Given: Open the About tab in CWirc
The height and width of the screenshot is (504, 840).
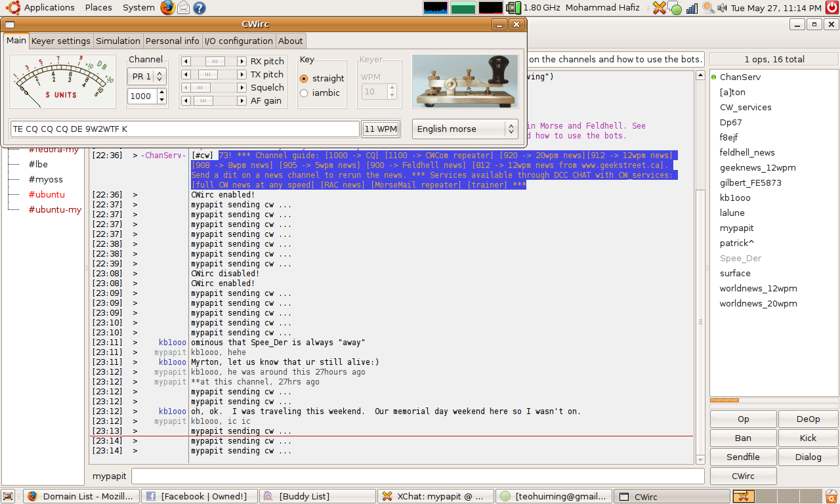Looking at the screenshot, I should point(291,41).
